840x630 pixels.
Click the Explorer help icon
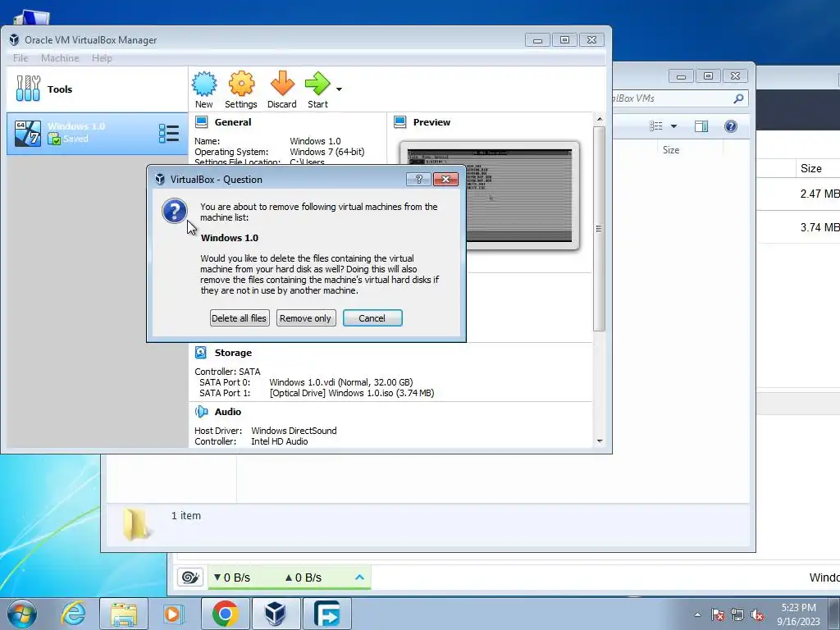click(731, 126)
